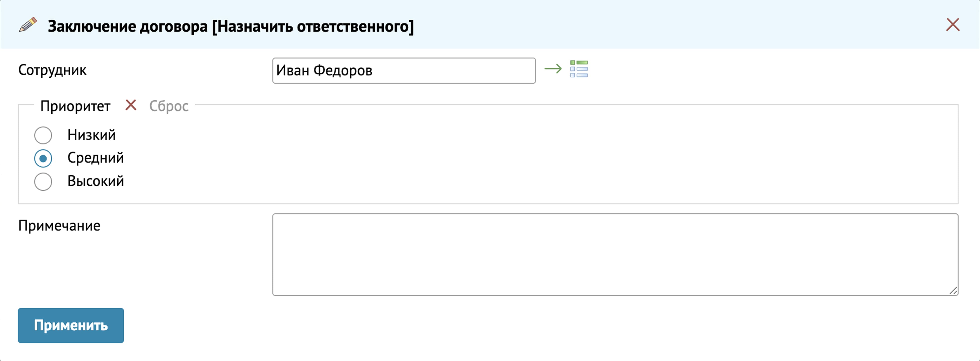Click the Приоритет group legend

click(x=75, y=106)
